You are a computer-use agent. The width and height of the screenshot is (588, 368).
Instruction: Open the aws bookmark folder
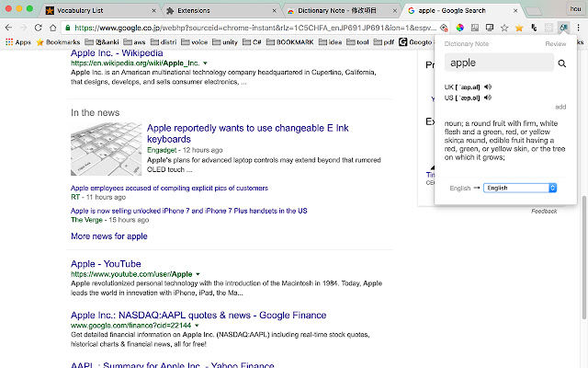[134, 42]
